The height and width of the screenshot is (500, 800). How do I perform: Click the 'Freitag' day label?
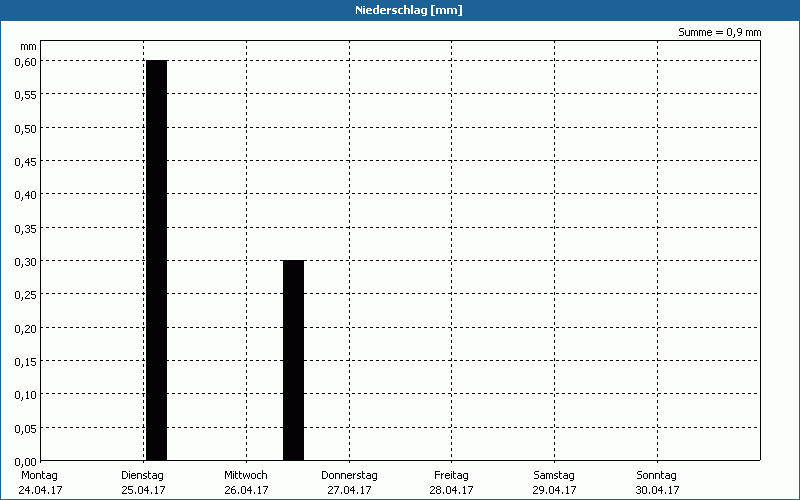pos(451,475)
